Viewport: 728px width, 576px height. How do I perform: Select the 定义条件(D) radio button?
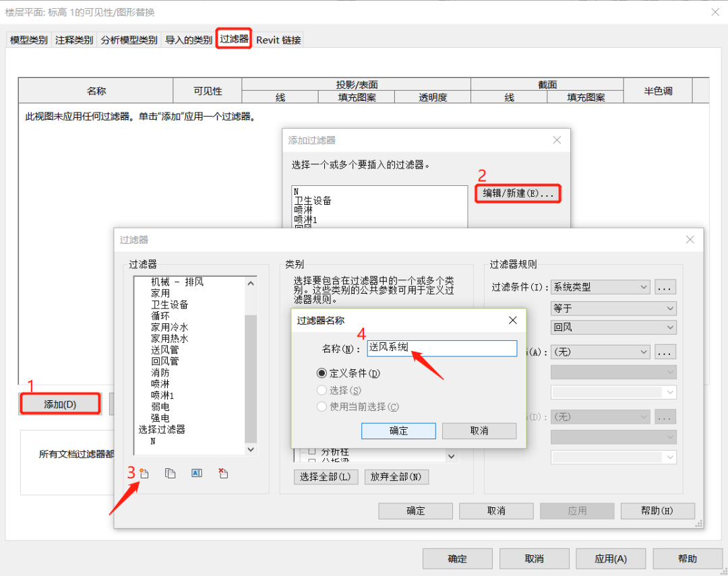coord(322,373)
